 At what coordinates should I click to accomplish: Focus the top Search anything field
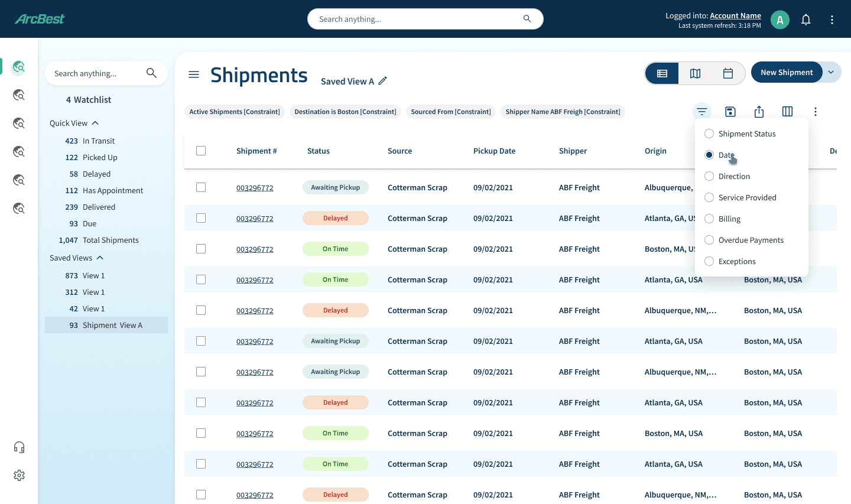(x=425, y=19)
